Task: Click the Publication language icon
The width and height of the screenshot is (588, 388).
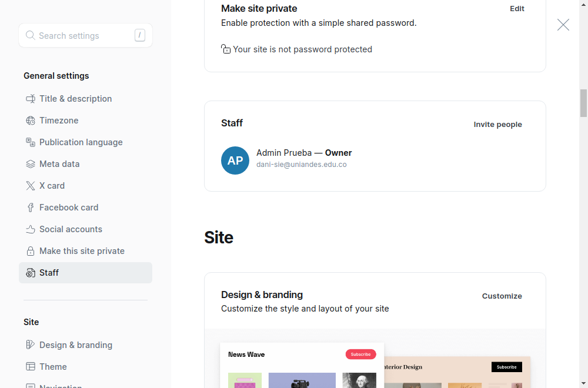Action: [31, 142]
